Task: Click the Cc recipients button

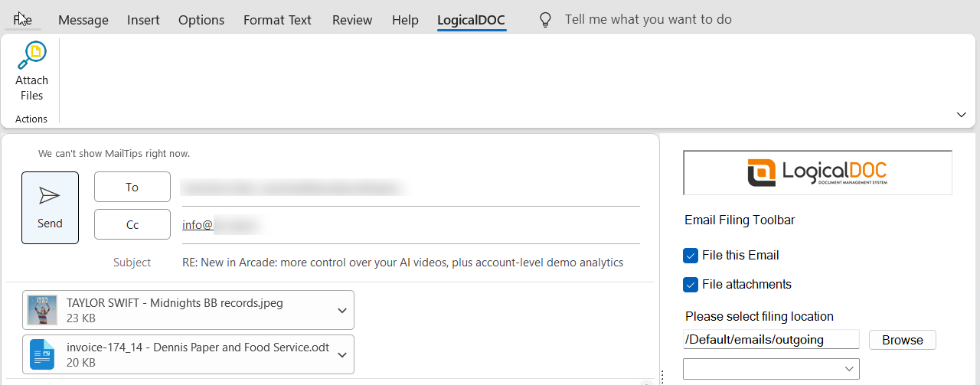Action: pos(132,224)
